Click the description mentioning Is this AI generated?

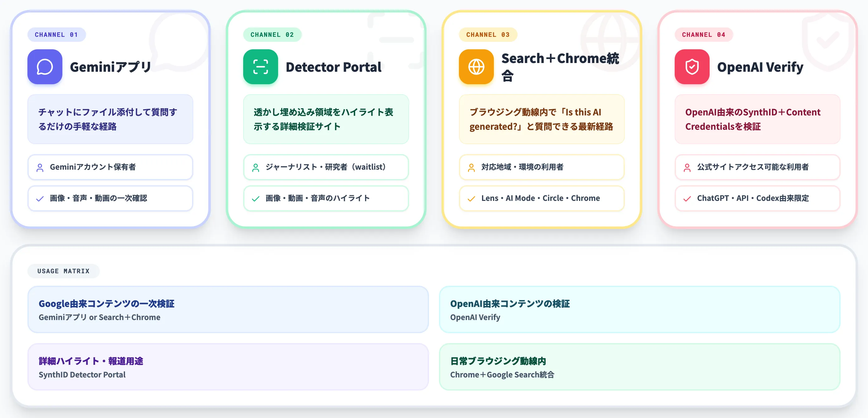(x=542, y=119)
